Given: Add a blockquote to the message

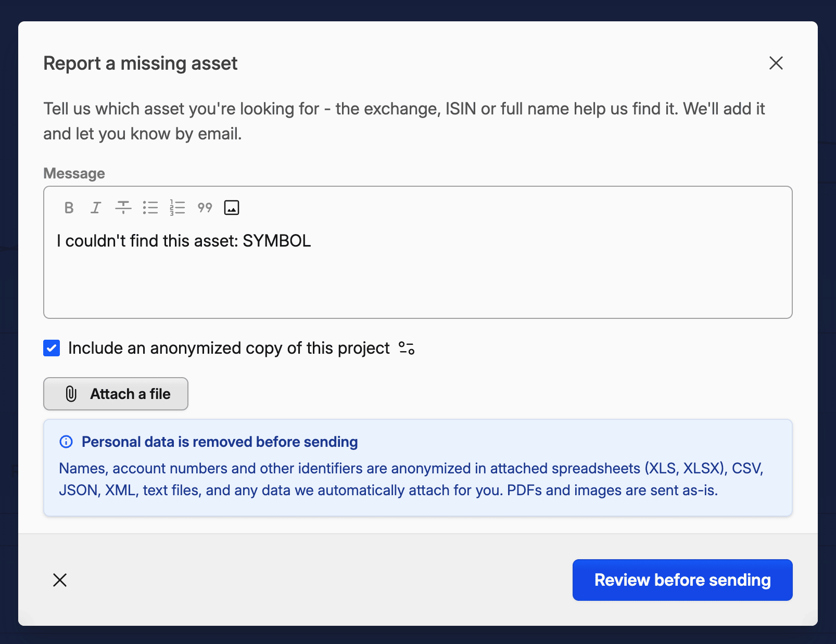Looking at the screenshot, I should (205, 208).
